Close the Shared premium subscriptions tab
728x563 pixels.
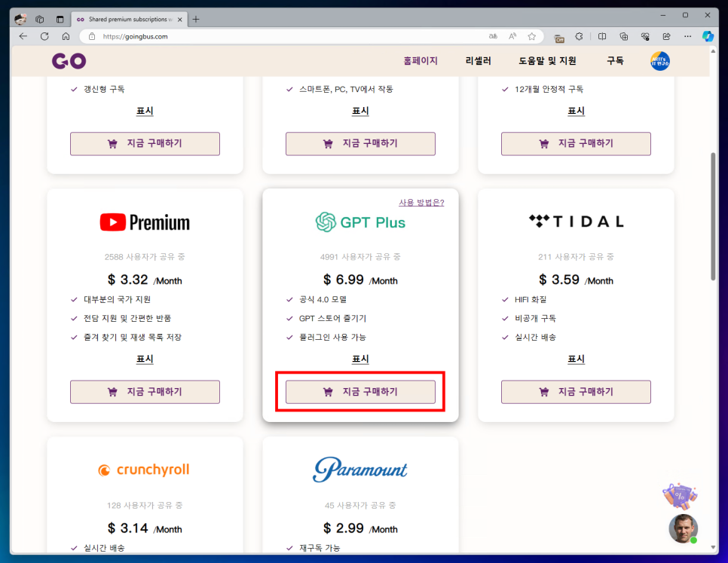click(x=179, y=20)
